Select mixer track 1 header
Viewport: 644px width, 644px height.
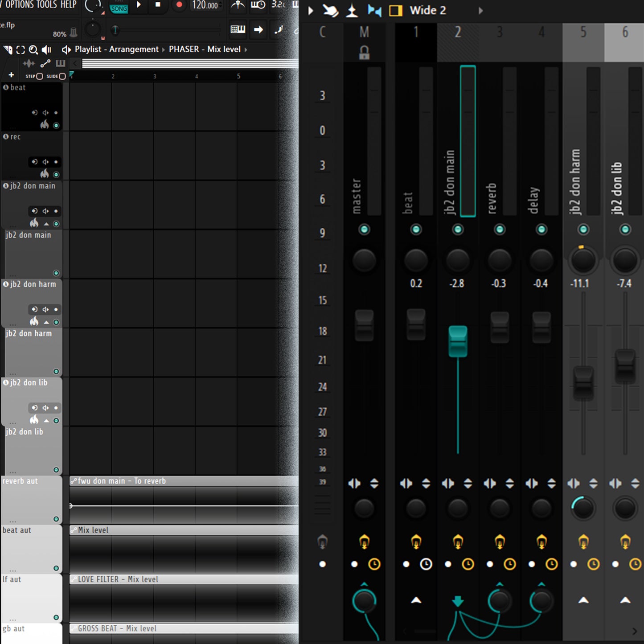pos(416,42)
